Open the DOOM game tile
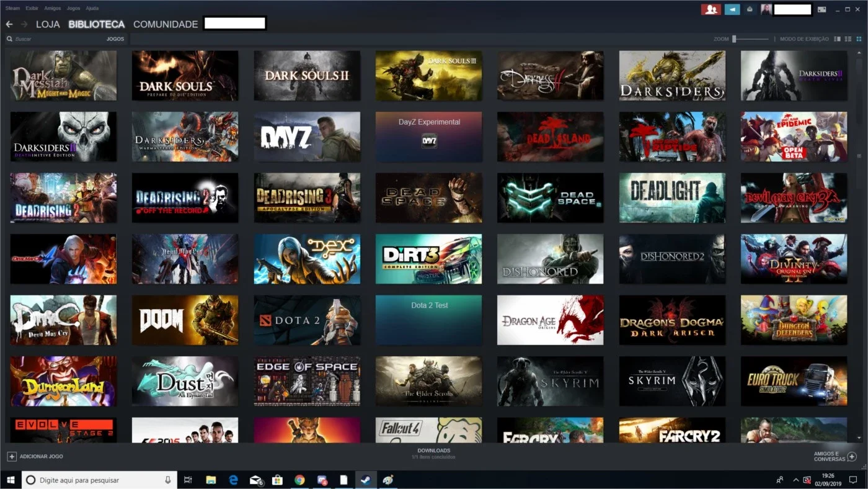Image resolution: width=868 pixels, height=489 pixels. (x=185, y=320)
